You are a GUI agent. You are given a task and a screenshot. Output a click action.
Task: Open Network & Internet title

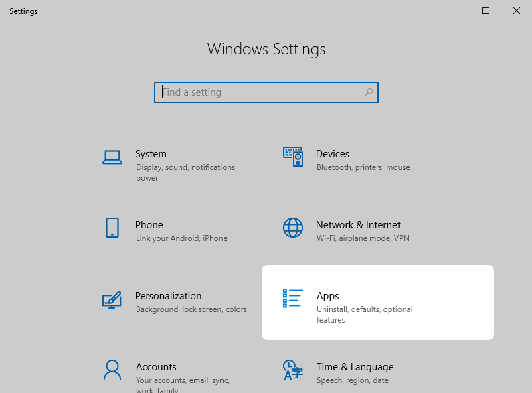[x=358, y=225]
